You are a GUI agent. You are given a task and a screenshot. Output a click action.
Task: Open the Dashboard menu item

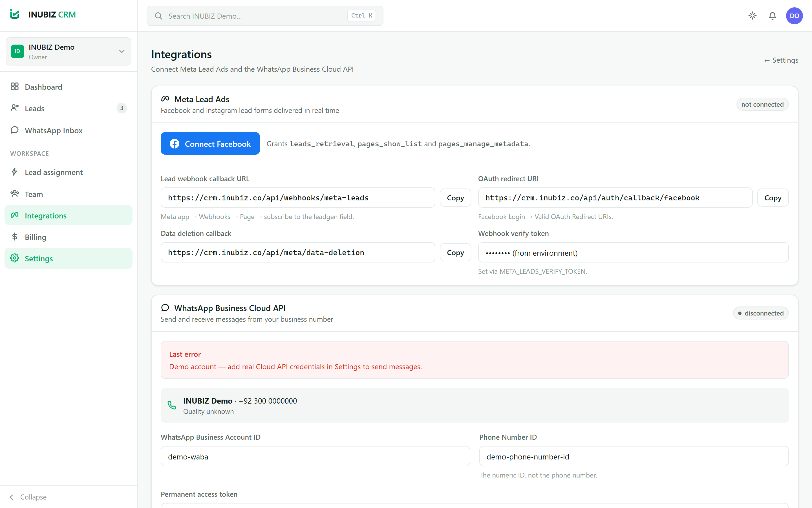click(69, 87)
